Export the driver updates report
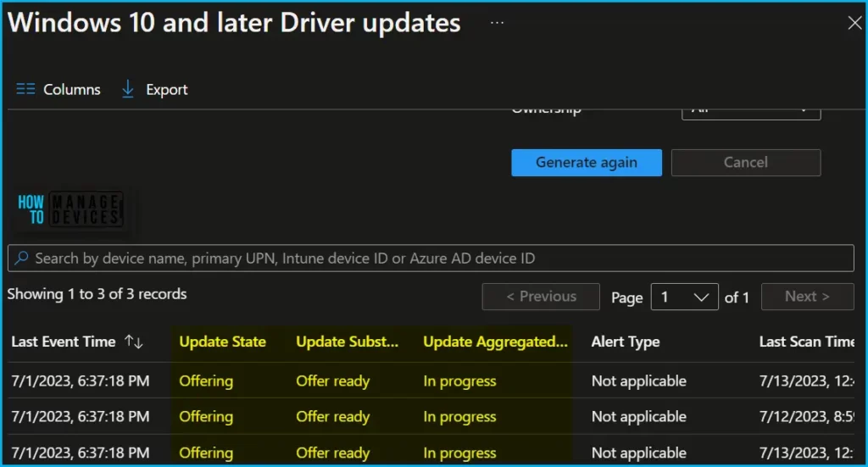The width and height of the screenshot is (868, 467). point(154,89)
